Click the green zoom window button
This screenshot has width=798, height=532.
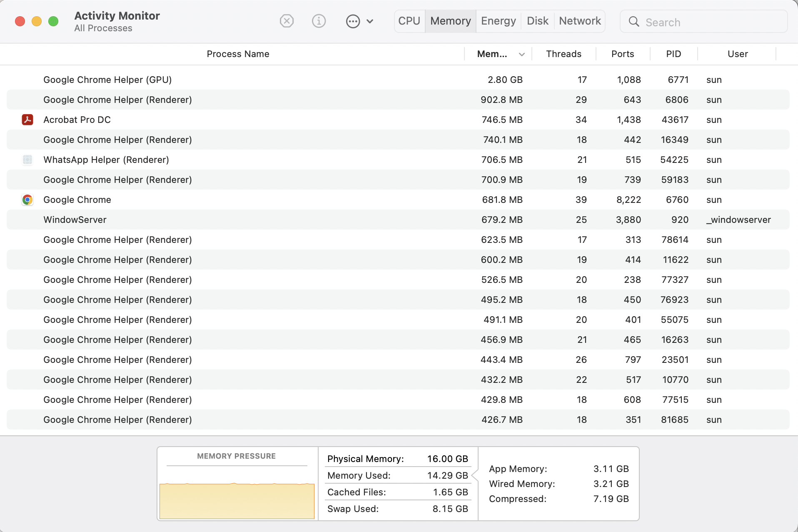tap(53, 21)
